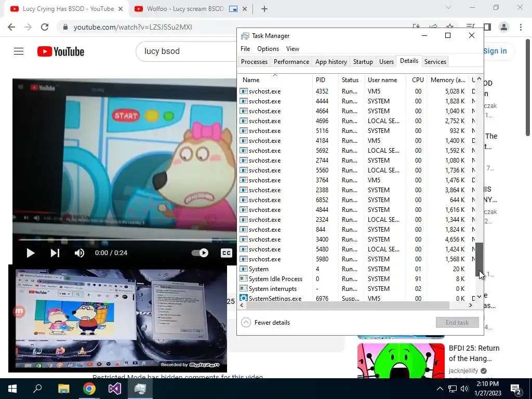This screenshot has width=532, height=399.
Task: Reload the YouTube page
Action: 45,27
